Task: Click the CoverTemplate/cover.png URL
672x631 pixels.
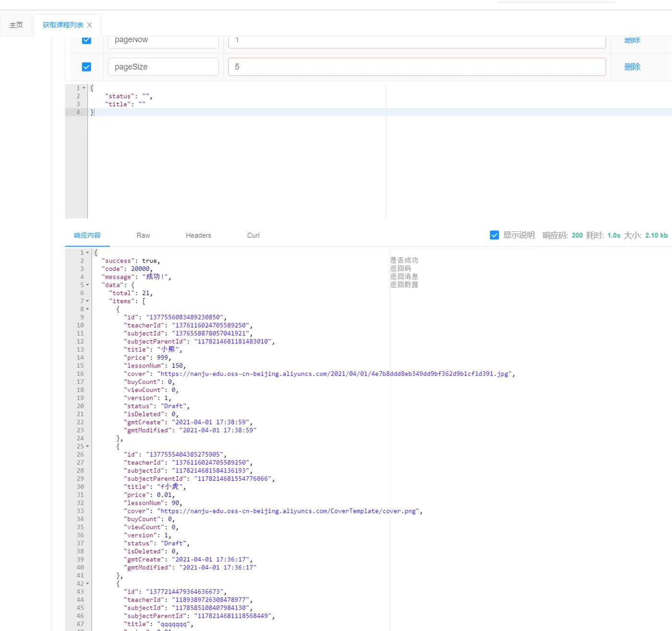Action: tap(288, 511)
